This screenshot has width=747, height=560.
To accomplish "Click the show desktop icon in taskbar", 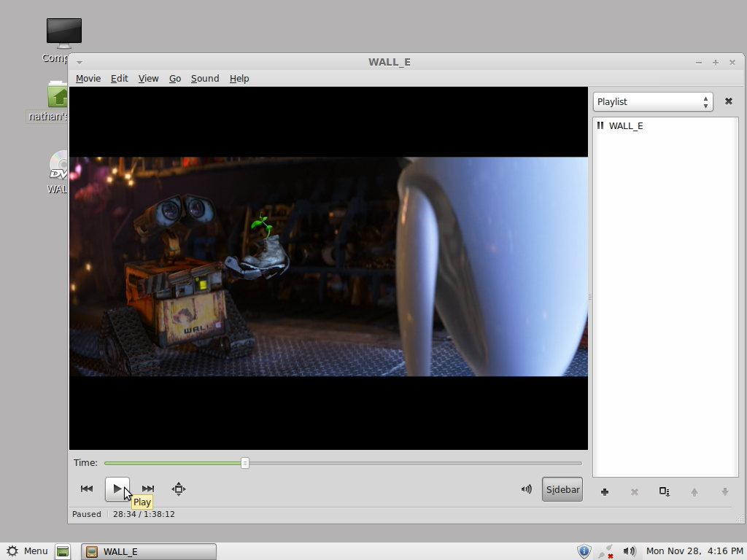I will coord(63,551).
